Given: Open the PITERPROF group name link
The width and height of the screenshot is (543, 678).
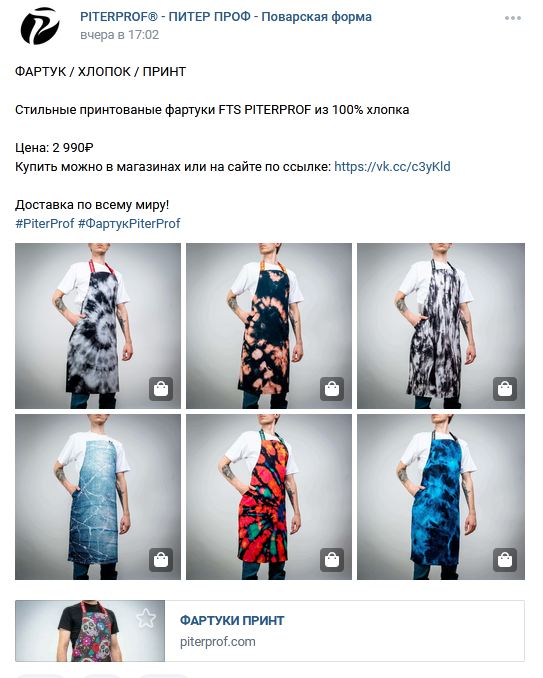Looking at the screenshot, I should pyautogui.click(x=226, y=17).
